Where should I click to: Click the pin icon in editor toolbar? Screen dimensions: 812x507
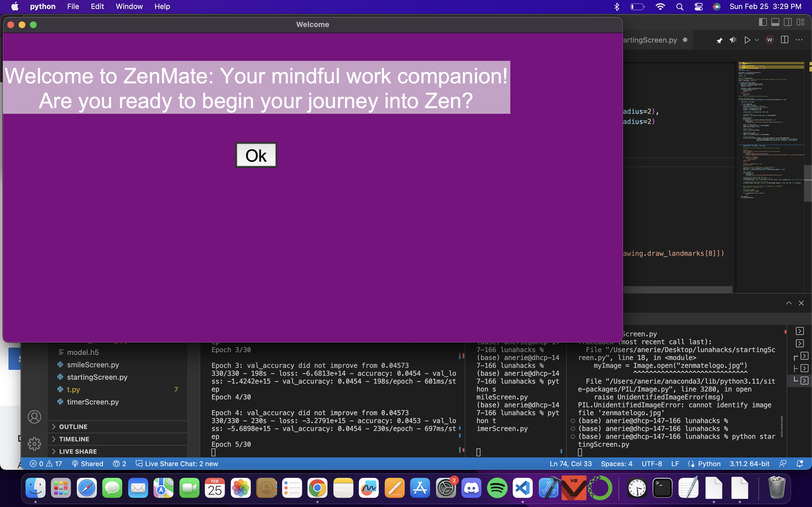719,40
